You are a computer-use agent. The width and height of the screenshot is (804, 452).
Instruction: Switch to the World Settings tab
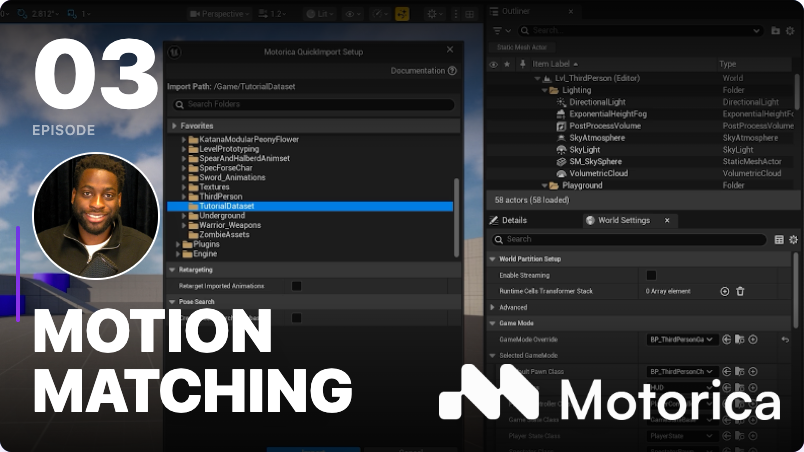coord(624,220)
